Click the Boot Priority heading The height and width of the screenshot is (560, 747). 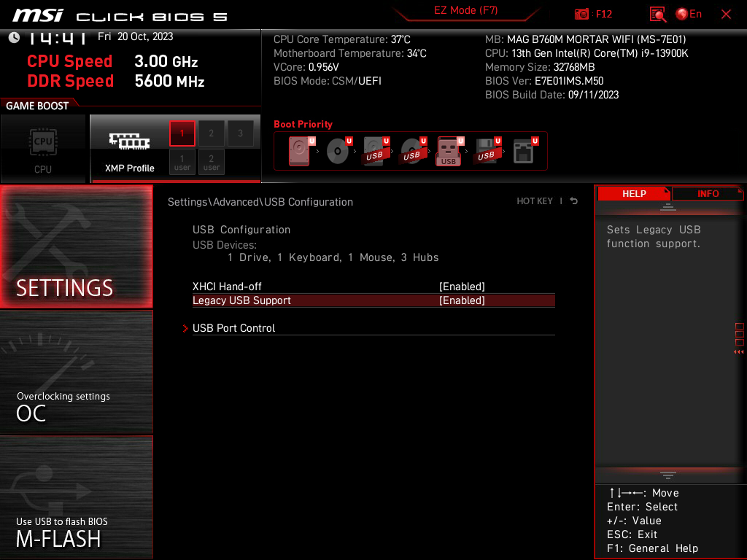click(x=303, y=124)
